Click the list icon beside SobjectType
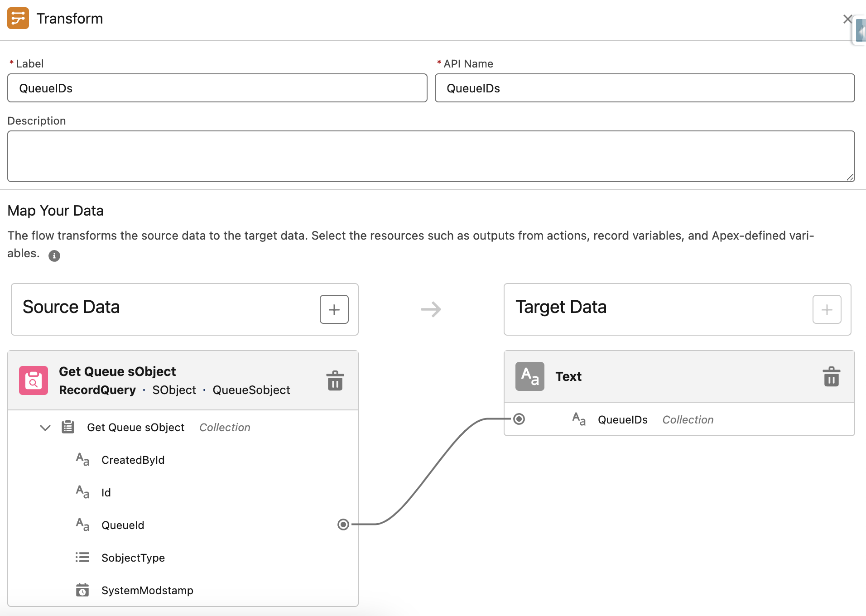866x616 pixels. [82, 557]
